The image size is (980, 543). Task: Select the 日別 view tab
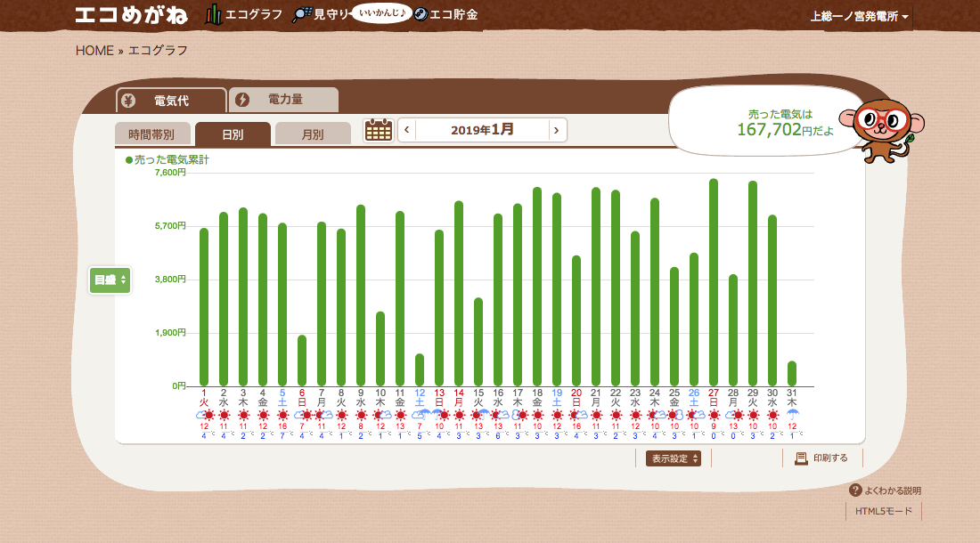[x=233, y=134]
